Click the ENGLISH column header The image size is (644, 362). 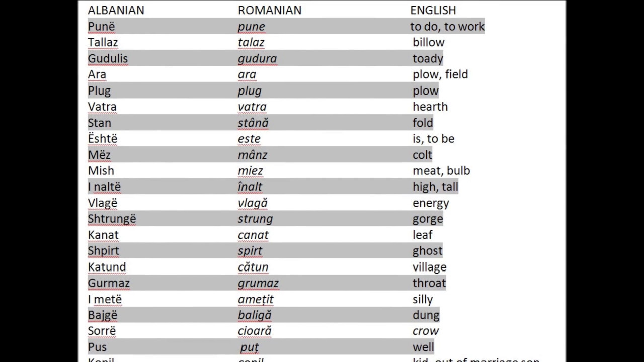click(433, 10)
